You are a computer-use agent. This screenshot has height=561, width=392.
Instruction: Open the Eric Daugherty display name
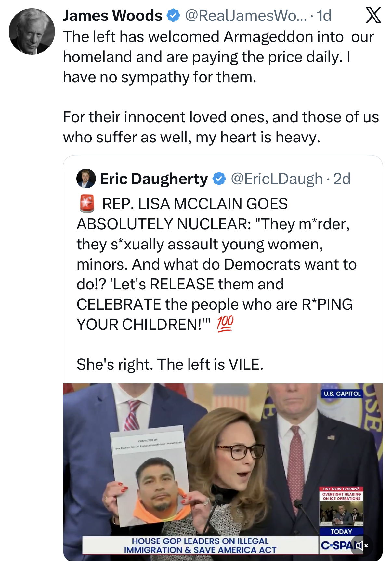(154, 179)
